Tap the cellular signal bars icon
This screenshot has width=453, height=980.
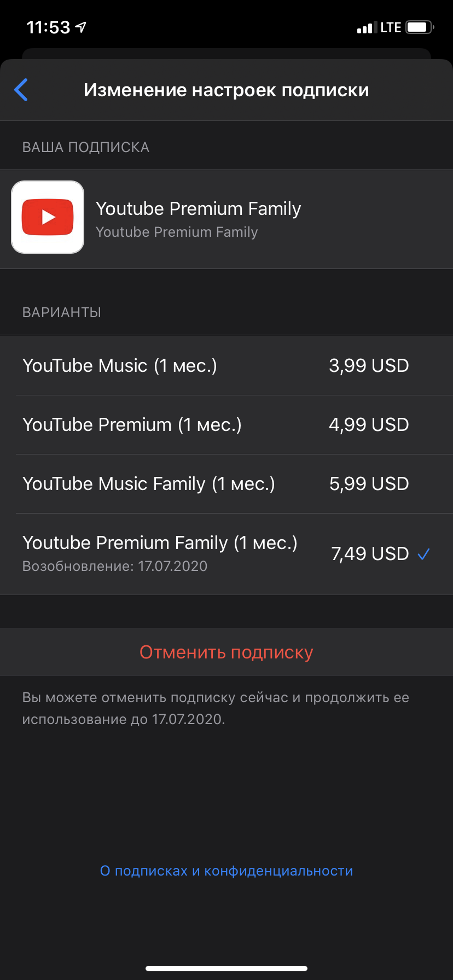(x=365, y=28)
